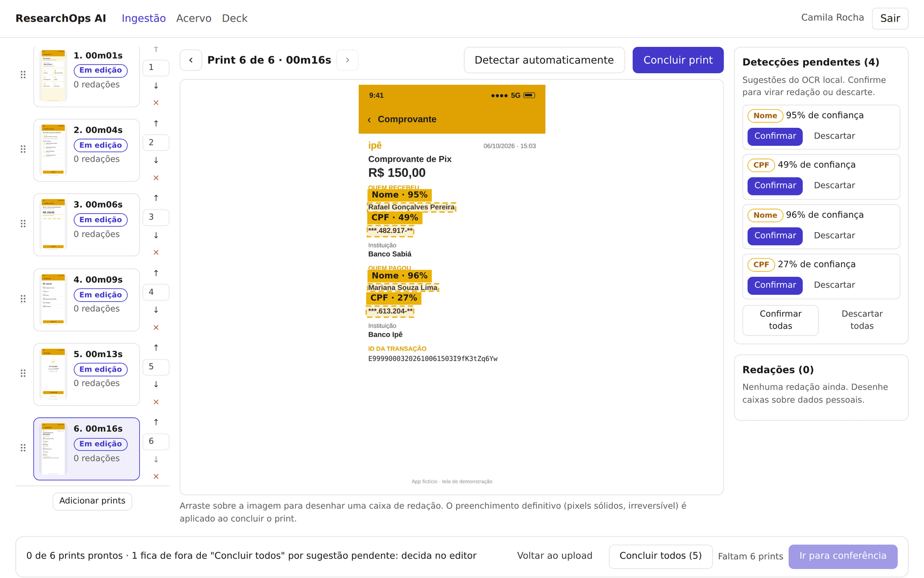Remove print 3 with red X
Viewport: 924px width, 578px height.
(x=156, y=252)
